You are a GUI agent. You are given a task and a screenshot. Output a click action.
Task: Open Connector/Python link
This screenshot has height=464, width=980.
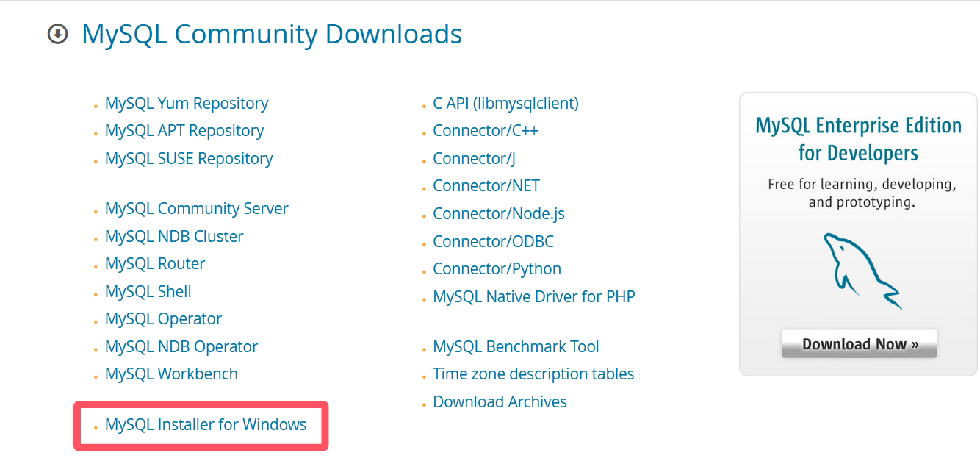497,269
